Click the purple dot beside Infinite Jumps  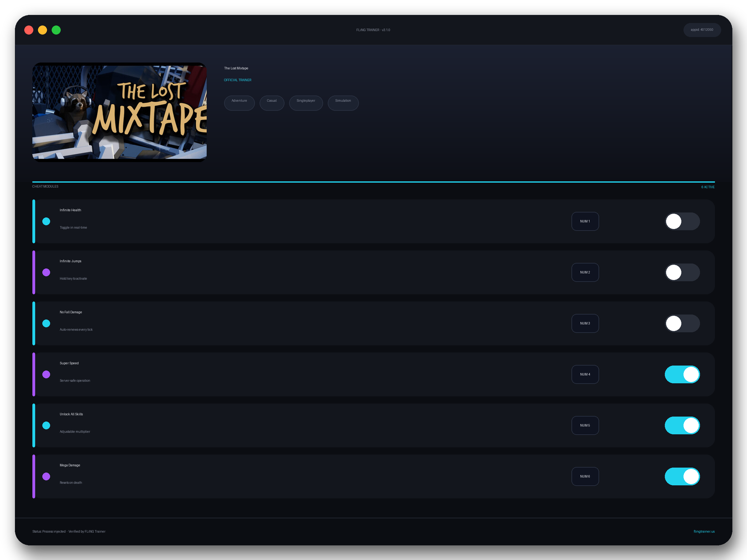pyautogui.click(x=46, y=273)
